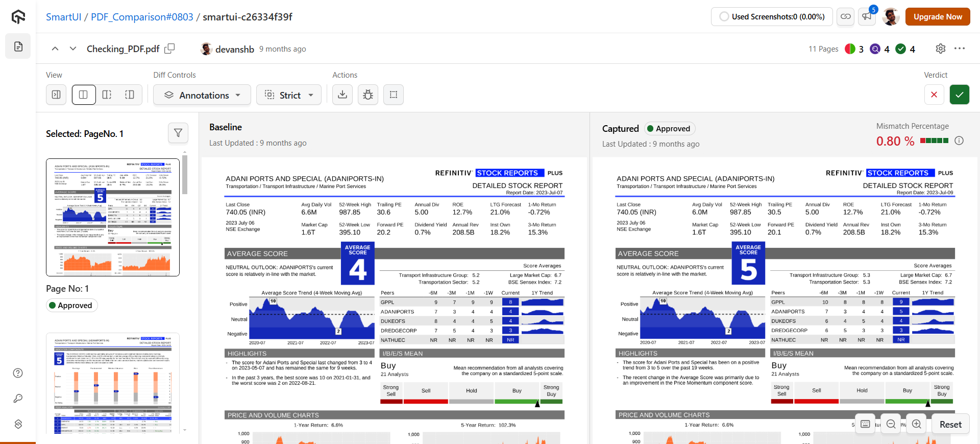Go to next file with down chevron
The image size is (980, 444).
[73, 49]
